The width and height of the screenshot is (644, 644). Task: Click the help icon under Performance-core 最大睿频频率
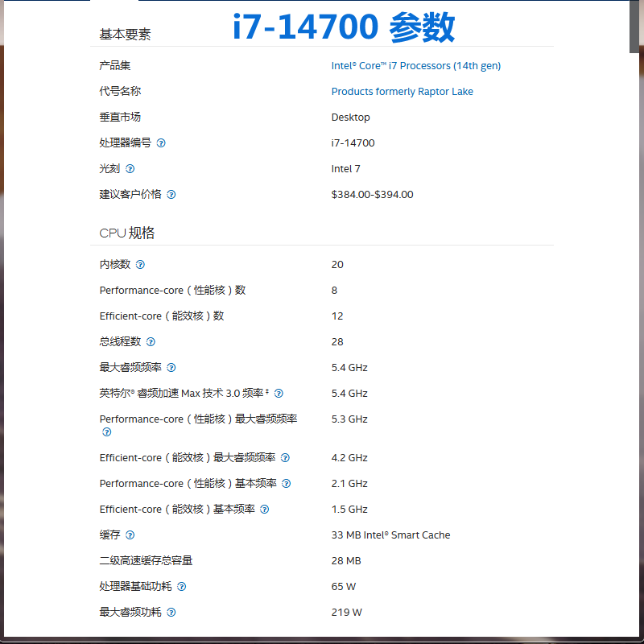[x=107, y=432]
